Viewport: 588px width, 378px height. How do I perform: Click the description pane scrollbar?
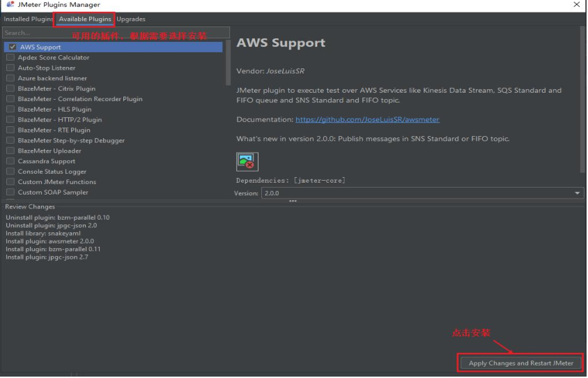tap(582, 100)
